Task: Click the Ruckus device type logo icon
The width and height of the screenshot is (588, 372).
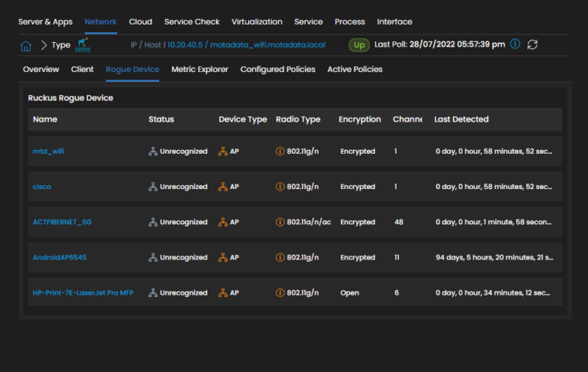Action: click(x=83, y=45)
